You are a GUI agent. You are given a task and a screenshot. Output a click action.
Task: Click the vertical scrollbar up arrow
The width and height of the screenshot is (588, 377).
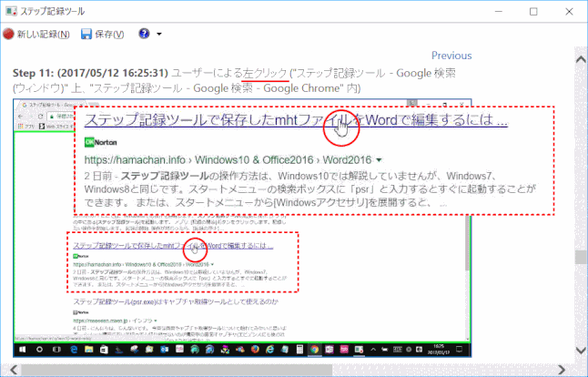pyautogui.click(x=581, y=59)
